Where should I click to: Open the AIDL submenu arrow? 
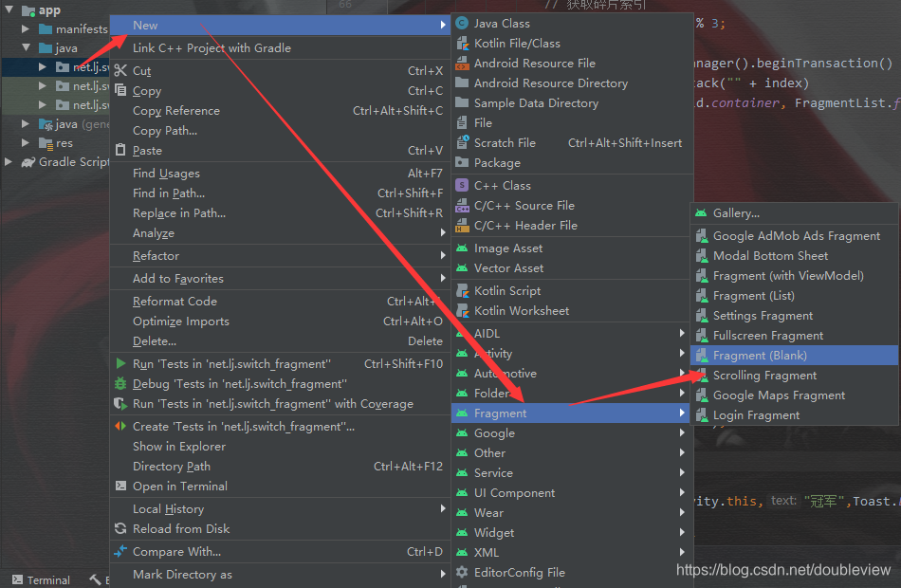pos(682,333)
